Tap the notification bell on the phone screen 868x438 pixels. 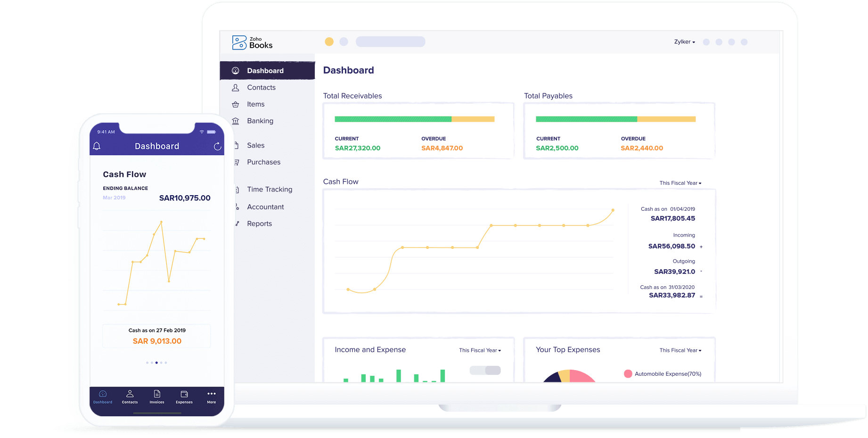click(x=97, y=146)
